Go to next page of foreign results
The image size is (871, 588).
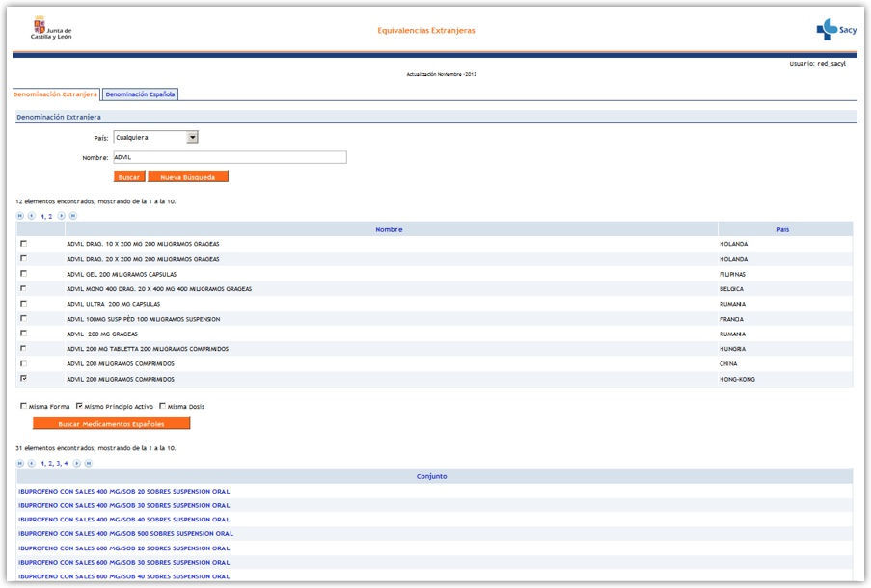pyautogui.click(x=62, y=216)
